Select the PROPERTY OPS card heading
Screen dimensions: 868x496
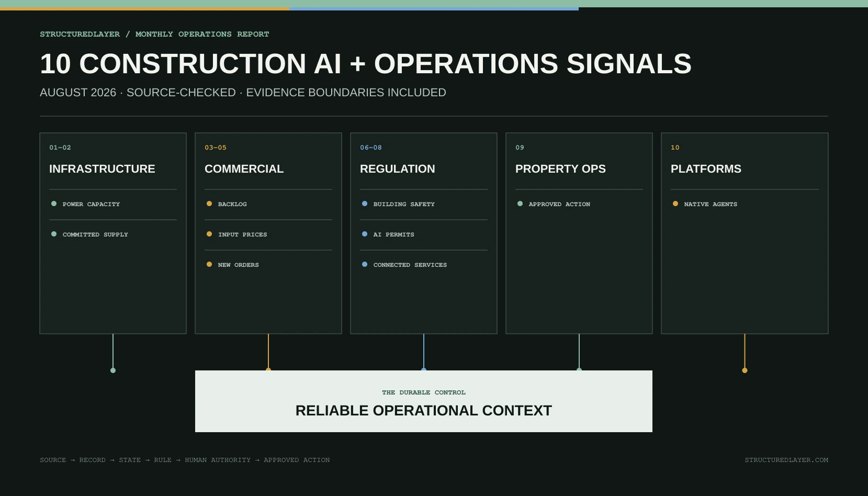pyautogui.click(x=560, y=169)
